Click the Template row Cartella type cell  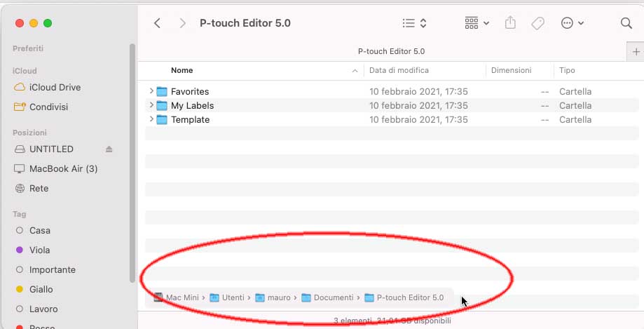pos(575,120)
